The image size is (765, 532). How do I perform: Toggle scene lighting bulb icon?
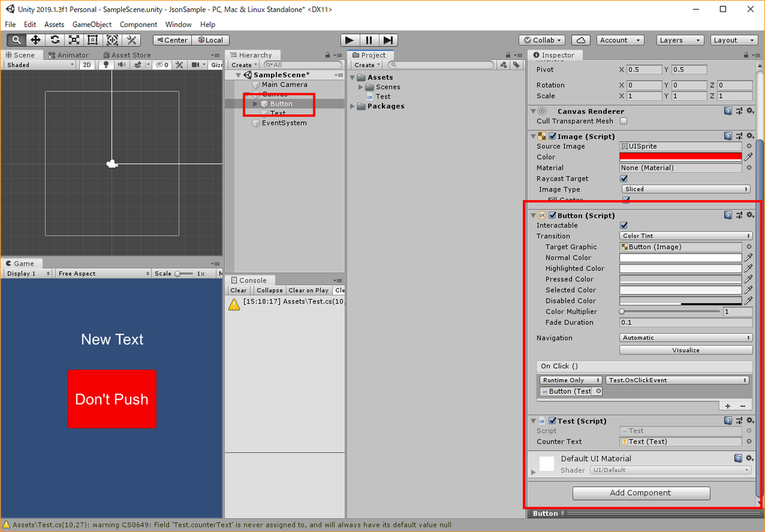point(106,65)
